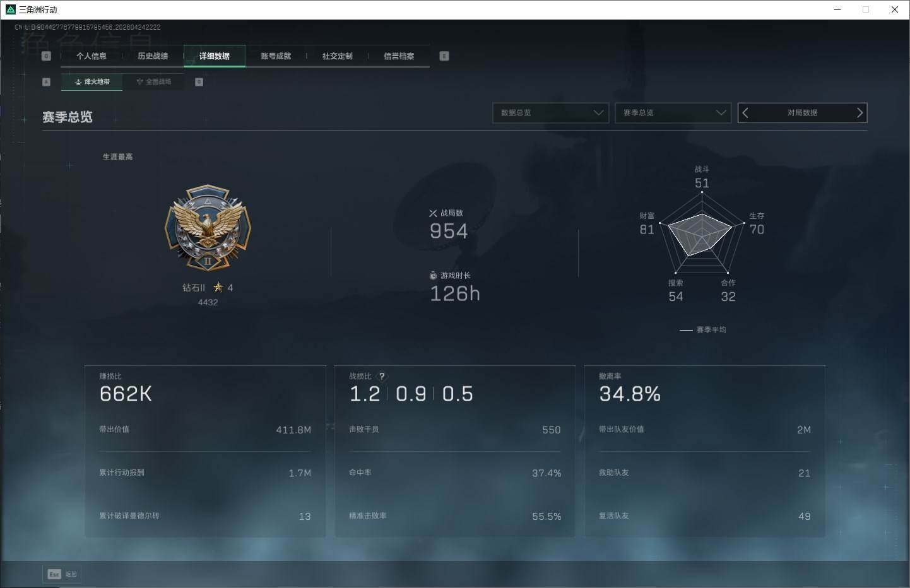Click the 命中率 value 37.4%
910x588 pixels.
coord(547,473)
